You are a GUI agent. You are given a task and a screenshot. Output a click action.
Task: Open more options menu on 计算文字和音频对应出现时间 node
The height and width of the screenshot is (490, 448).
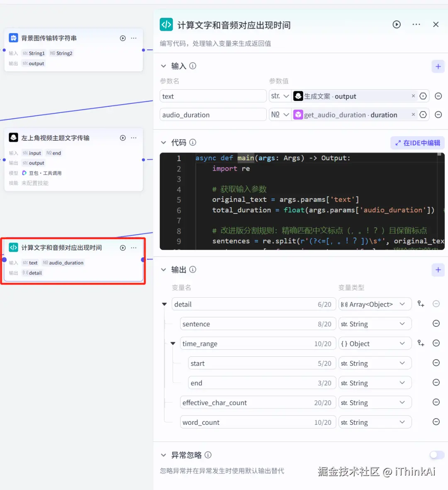coord(134,247)
